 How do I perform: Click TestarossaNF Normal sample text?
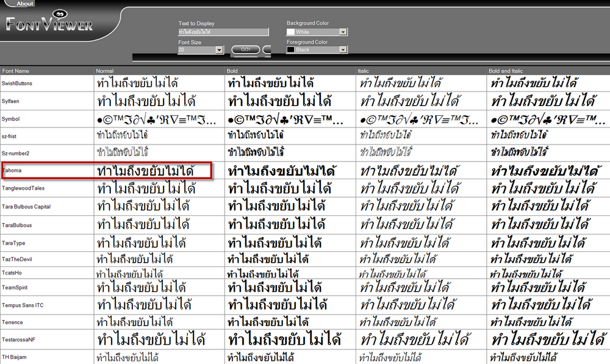(x=151, y=340)
